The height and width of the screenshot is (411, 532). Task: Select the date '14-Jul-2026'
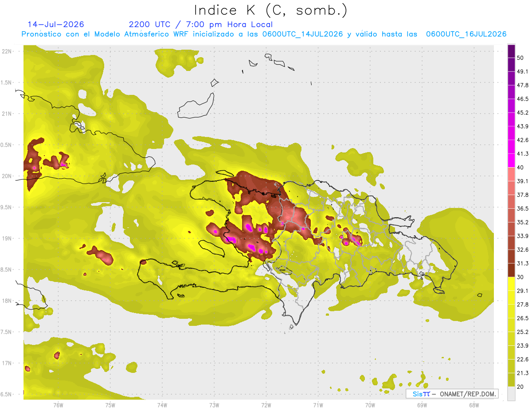55,24
